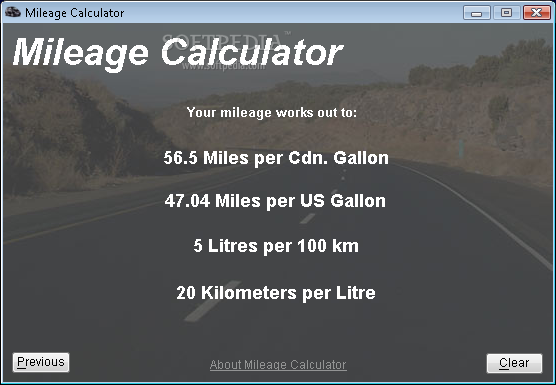Minimize the Mileage Calculator window
The image size is (556, 385).
(477, 13)
